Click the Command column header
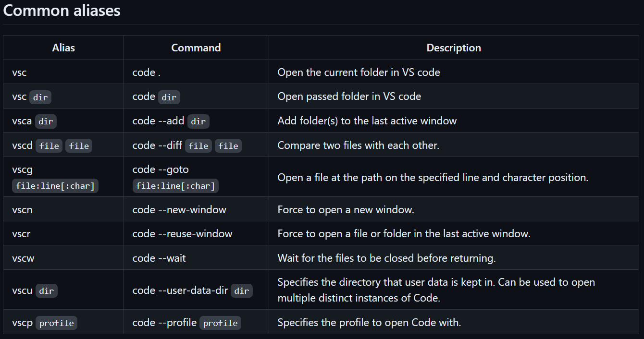The image size is (644, 339). pos(196,48)
